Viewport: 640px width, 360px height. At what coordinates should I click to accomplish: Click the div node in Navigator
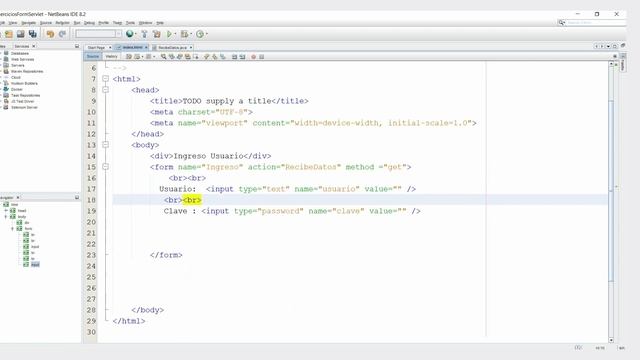(x=27, y=223)
